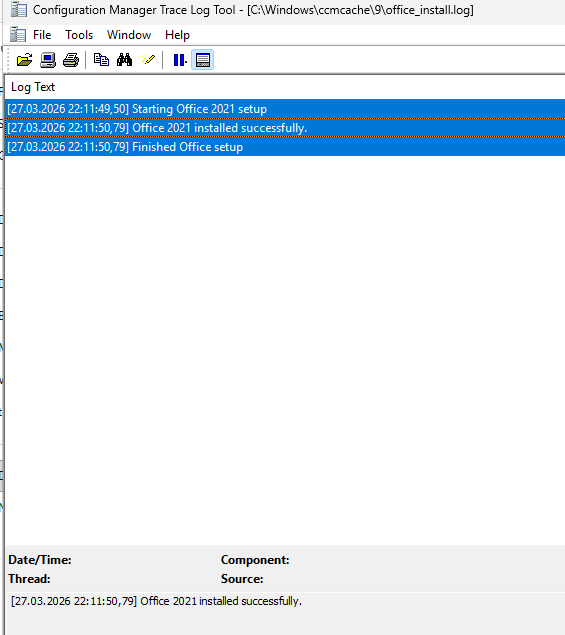Click the document icon beside the File menu

point(18,35)
